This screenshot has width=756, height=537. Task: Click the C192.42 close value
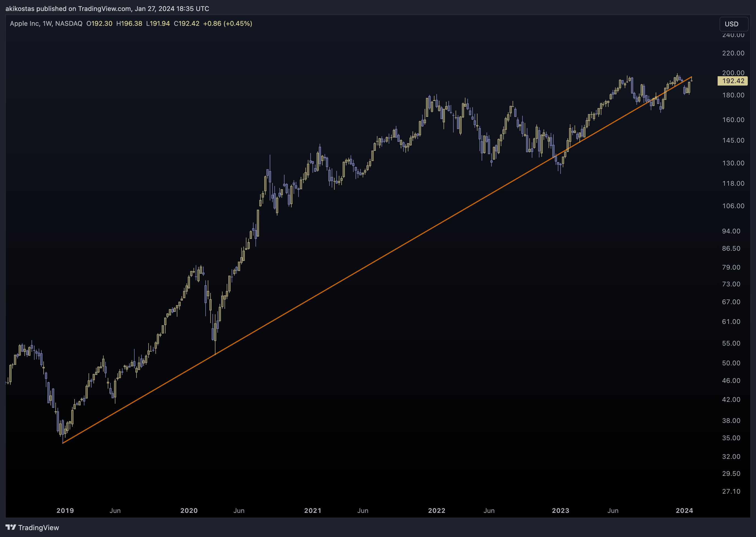[187, 24]
